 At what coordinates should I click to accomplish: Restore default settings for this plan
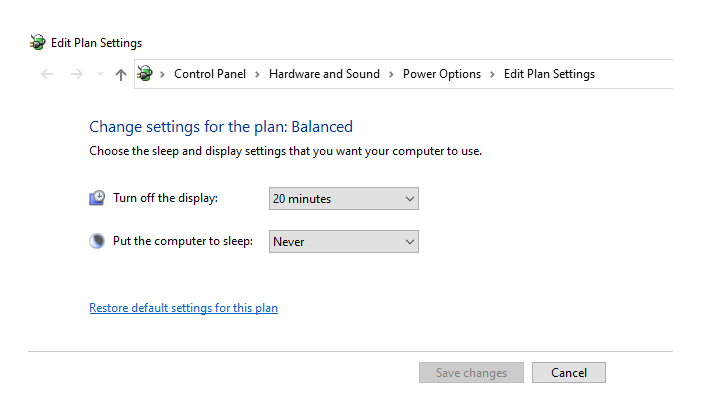[183, 308]
